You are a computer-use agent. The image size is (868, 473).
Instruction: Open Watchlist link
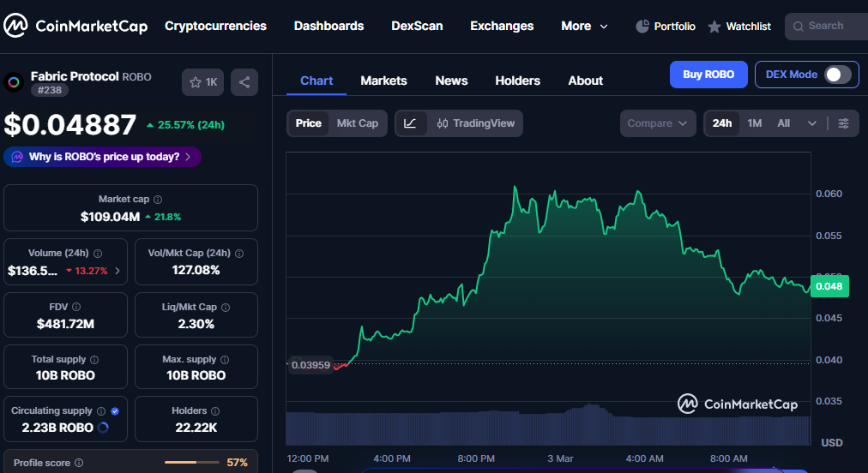(x=739, y=27)
